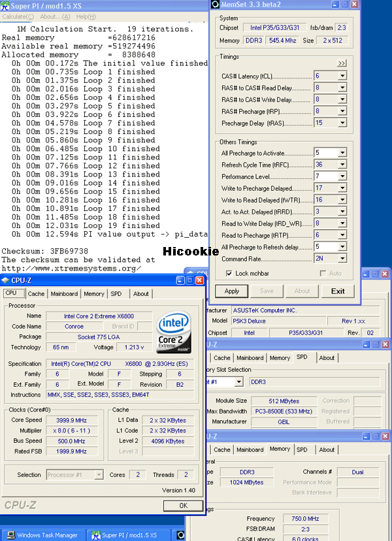Image resolution: width=392 pixels, height=541 pixels.
Task: Click the Rated FSB value 1999.9 MHz
Action: click(71, 451)
